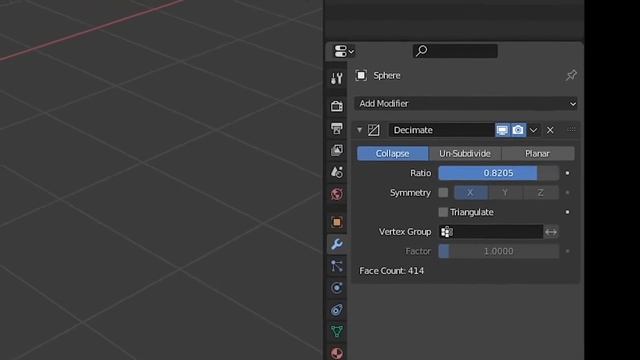
Task: Select the Un-Subdivide mode tab
Action: tap(465, 153)
